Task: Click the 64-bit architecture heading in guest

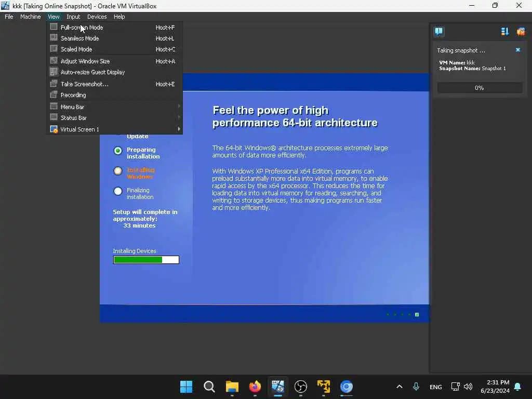Action: click(x=295, y=116)
